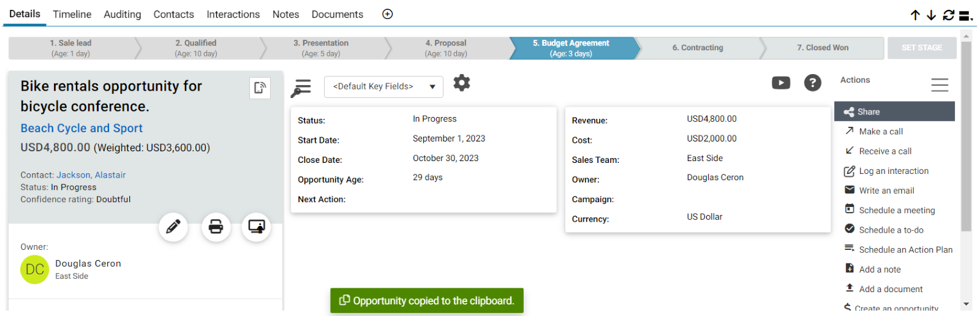The image size is (980, 316).
Task: Click the add tab plus circle icon
Action: (388, 14)
